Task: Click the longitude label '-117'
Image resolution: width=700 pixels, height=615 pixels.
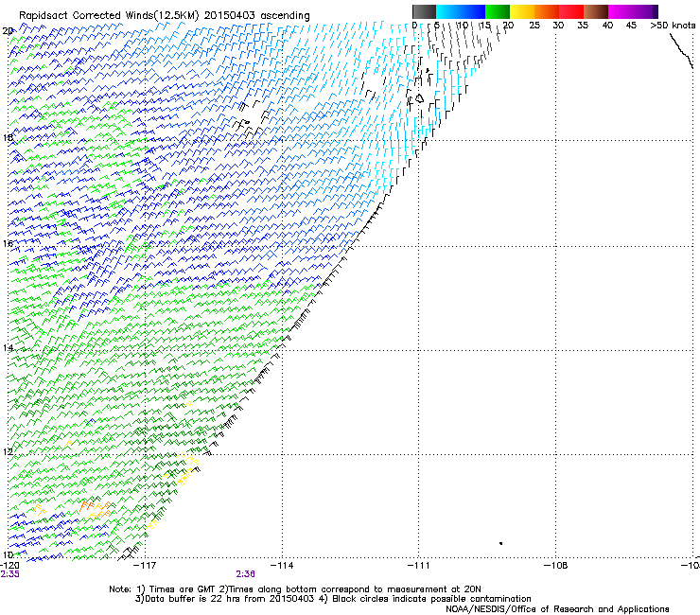Action: (x=146, y=566)
